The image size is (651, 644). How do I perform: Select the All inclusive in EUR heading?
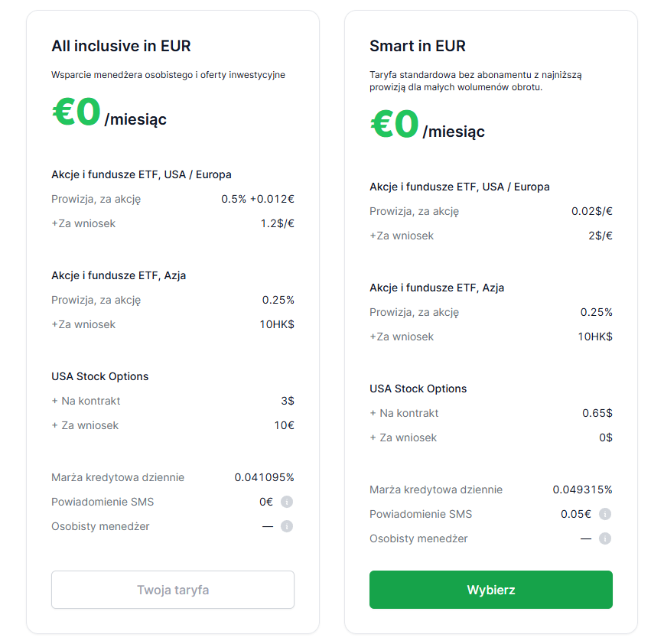tap(121, 46)
